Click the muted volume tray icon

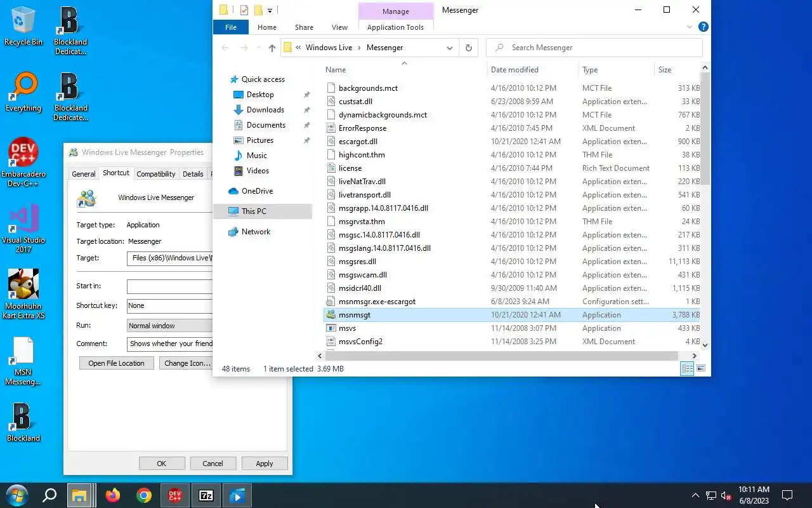[x=726, y=496]
